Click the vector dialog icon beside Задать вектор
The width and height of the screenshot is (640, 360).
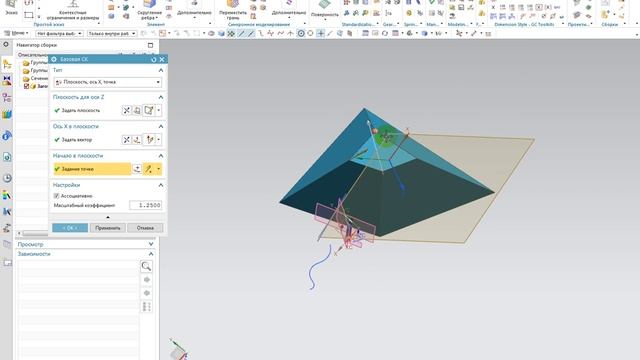pyautogui.click(x=137, y=140)
